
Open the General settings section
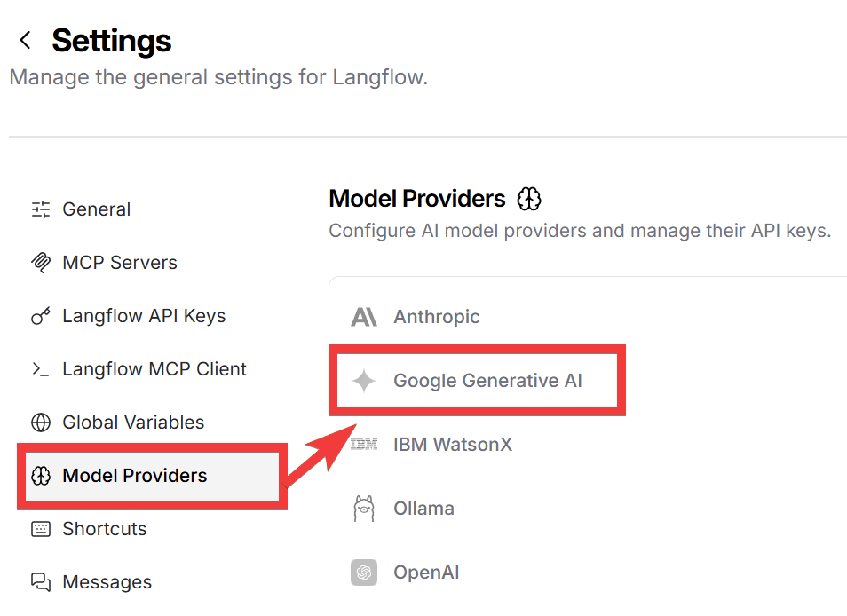point(96,209)
